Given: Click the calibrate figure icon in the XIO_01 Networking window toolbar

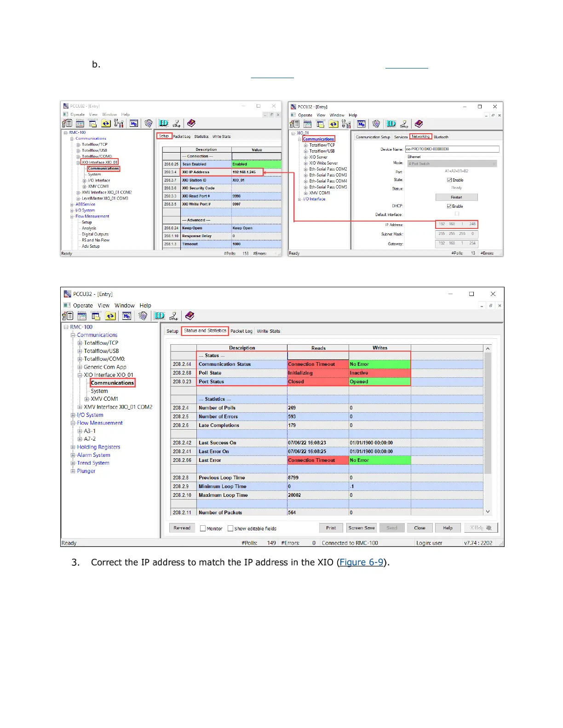Looking at the screenshot, I should (x=346, y=124).
